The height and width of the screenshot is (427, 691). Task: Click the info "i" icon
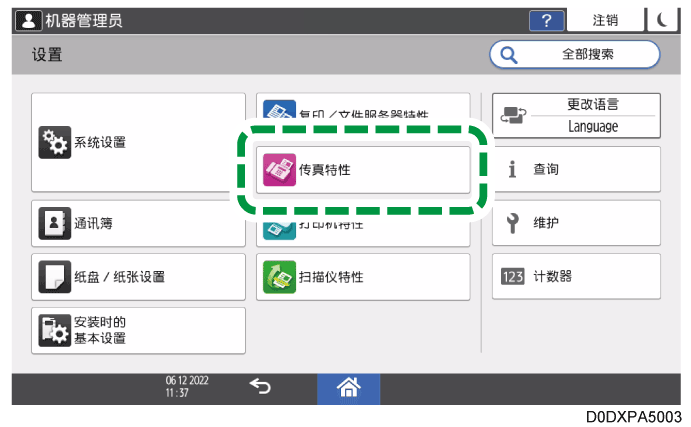point(512,169)
